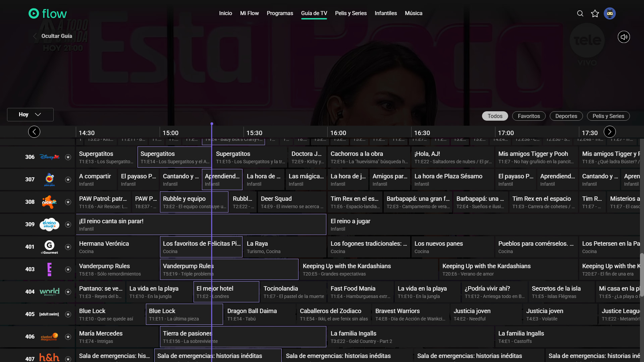
Task: Open favorites star in header
Action: pyautogui.click(x=595, y=13)
